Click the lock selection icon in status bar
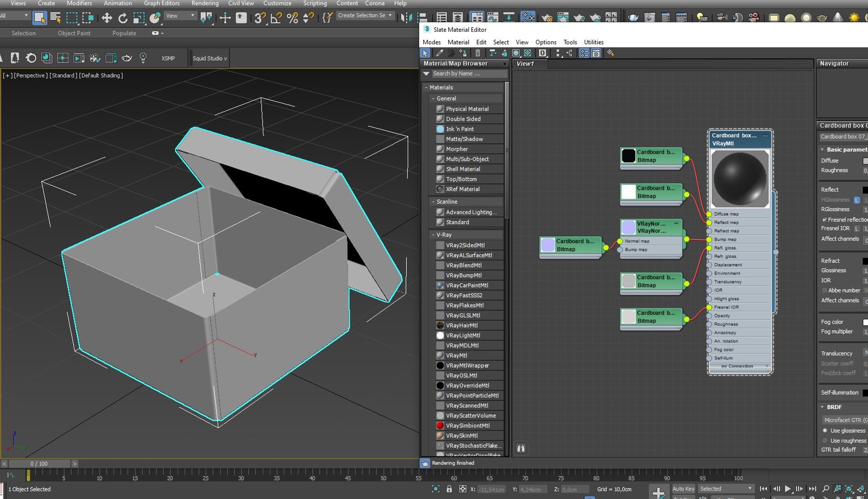Viewport: 868px width, 499px height. (449, 489)
